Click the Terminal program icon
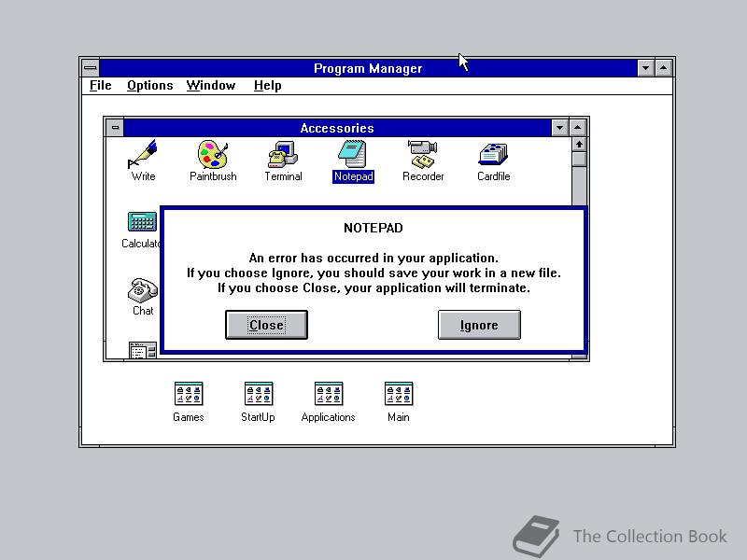The width and height of the screenshot is (747, 560). pos(283,154)
